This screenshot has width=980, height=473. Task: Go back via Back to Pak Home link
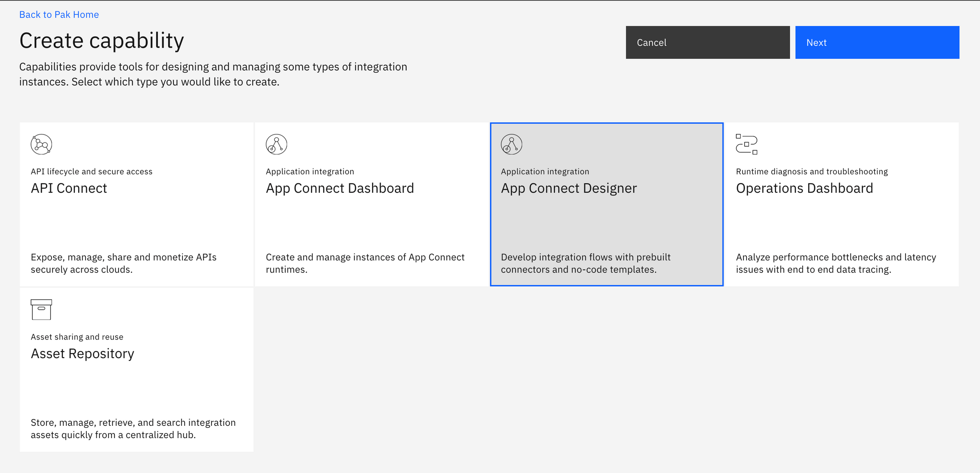point(59,14)
